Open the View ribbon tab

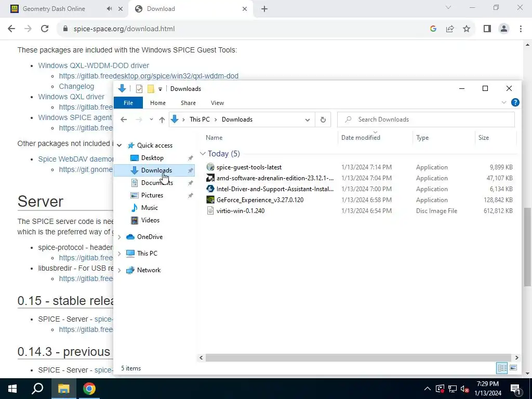pyautogui.click(x=217, y=103)
